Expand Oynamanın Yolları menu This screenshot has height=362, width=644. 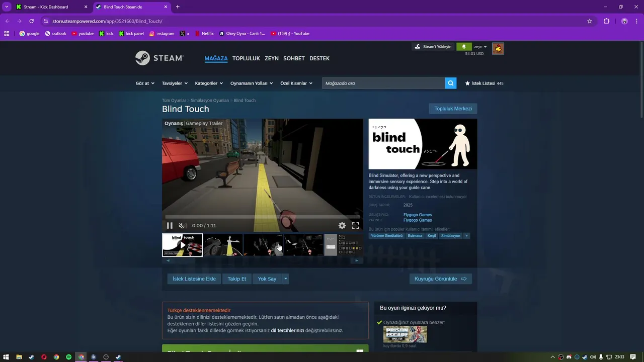[x=252, y=83]
